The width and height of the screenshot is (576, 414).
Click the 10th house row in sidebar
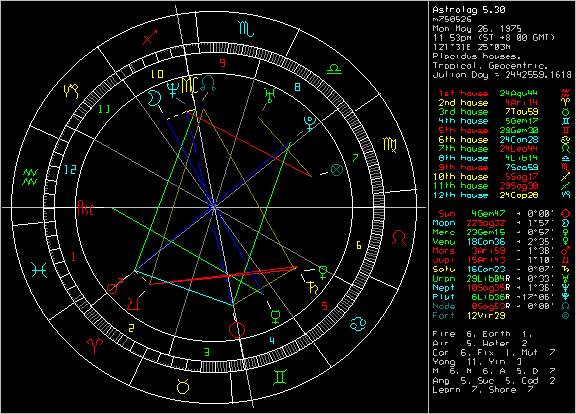(x=501, y=176)
